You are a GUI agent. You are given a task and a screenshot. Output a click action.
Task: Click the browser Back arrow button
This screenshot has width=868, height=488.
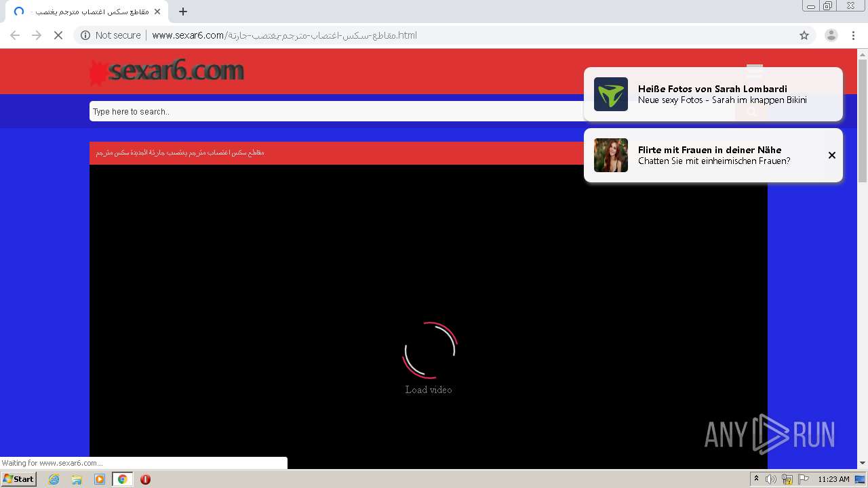(x=15, y=35)
